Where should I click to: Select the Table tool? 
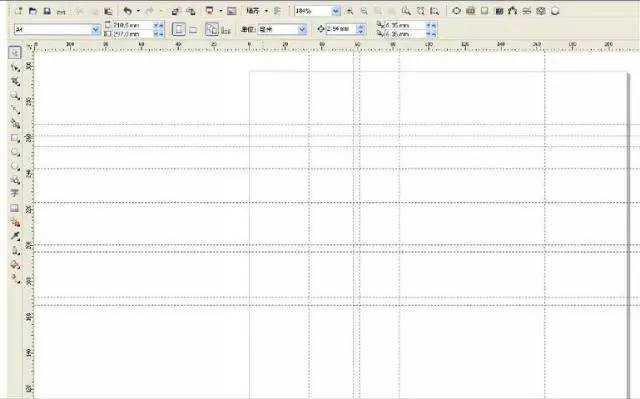[15, 208]
